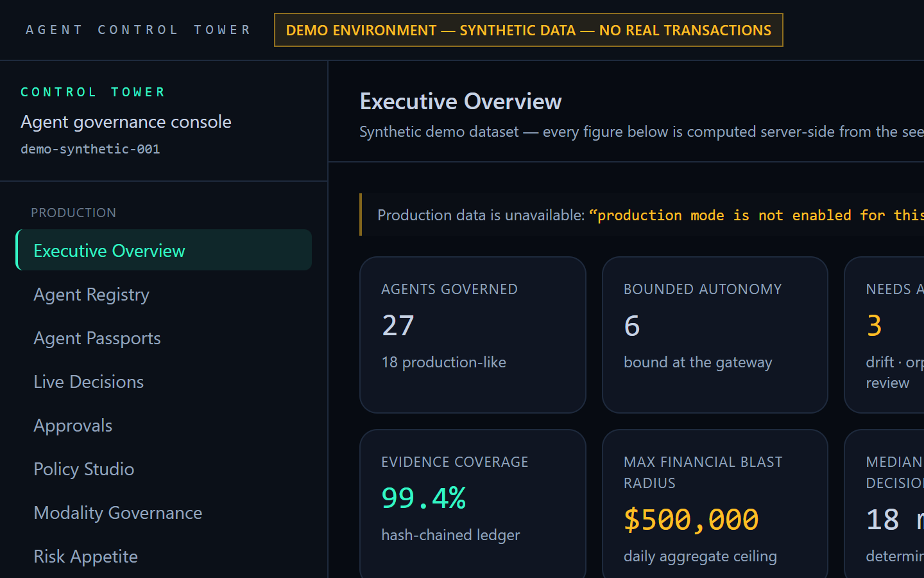Click the PRODUCTION section label in the sidebar
This screenshot has width=924, height=578.
tap(74, 213)
